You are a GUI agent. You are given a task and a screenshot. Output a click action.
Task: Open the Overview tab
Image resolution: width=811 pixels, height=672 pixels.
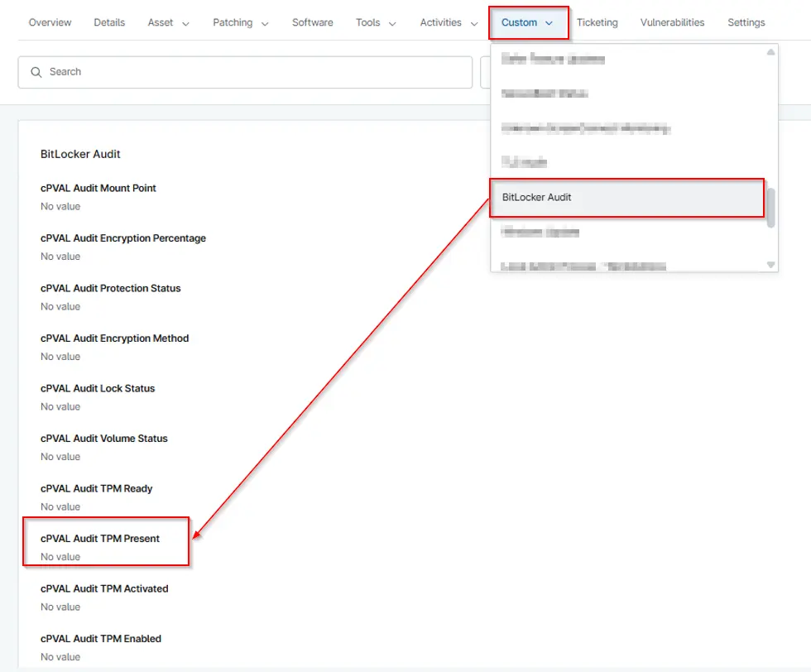[50, 23]
